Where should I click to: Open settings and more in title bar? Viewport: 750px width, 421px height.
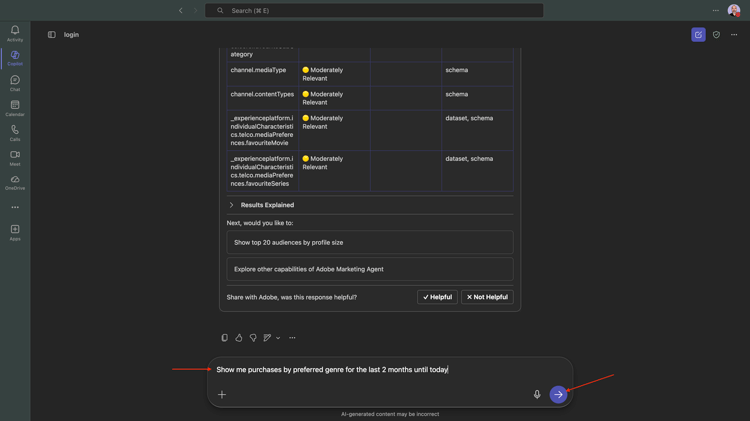pyautogui.click(x=716, y=11)
